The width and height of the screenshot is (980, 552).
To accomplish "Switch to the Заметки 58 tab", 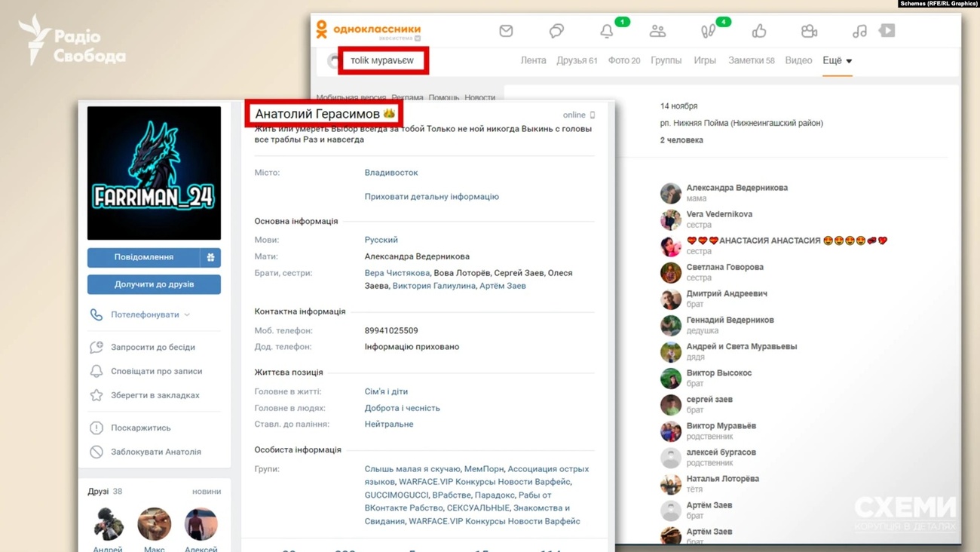I will coord(751,60).
